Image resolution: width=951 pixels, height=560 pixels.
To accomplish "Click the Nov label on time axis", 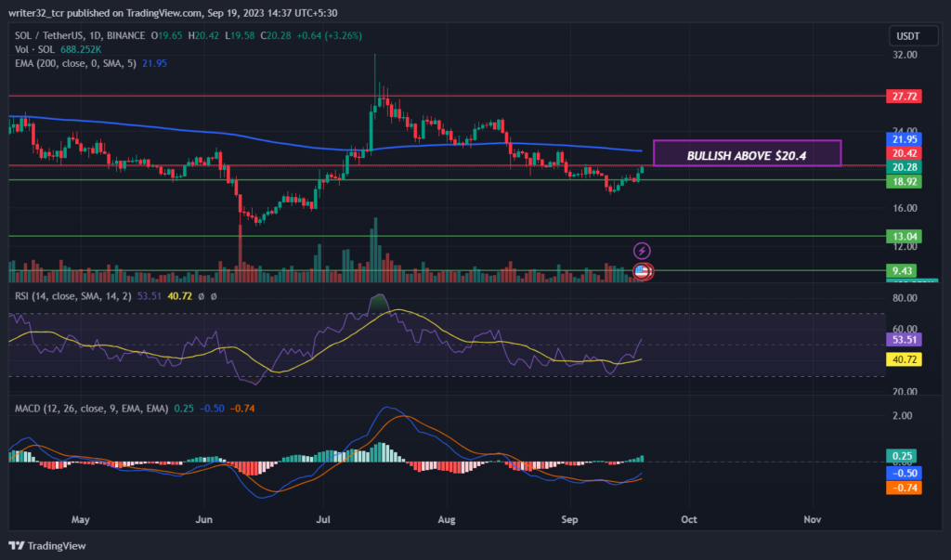I will click(812, 520).
